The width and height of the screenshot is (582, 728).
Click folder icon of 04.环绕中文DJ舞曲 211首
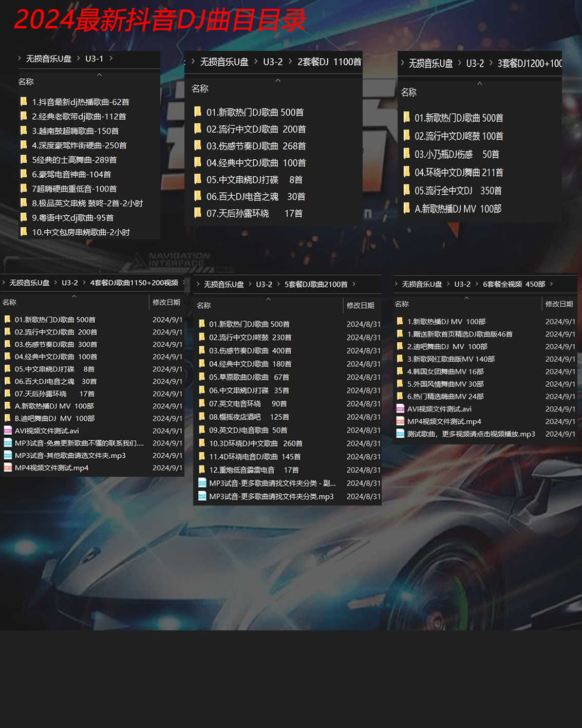tap(406, 172)
